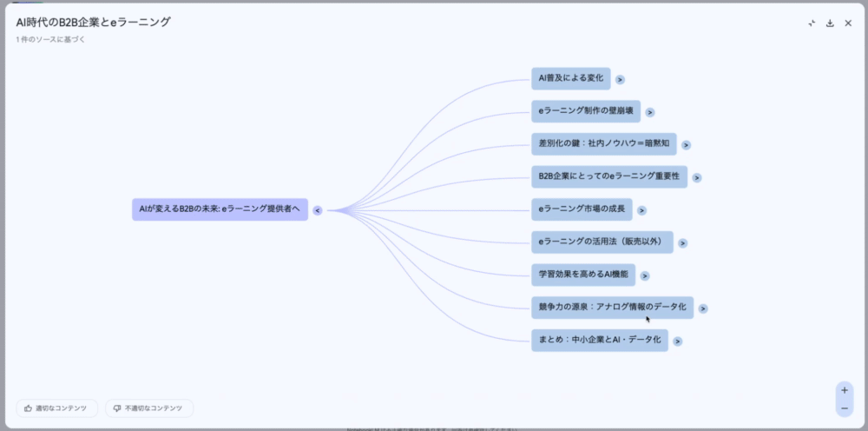Select the root node AIが変えるB2Bの未来: eラーニング提供者へ
This screenshot has height=431, width=868.
click(220, 209)
